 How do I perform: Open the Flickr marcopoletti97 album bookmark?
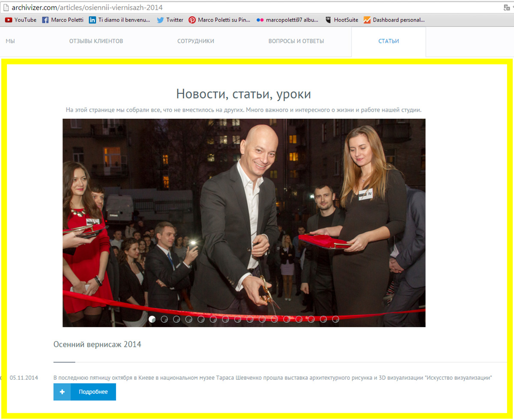(x=287, y=20)
